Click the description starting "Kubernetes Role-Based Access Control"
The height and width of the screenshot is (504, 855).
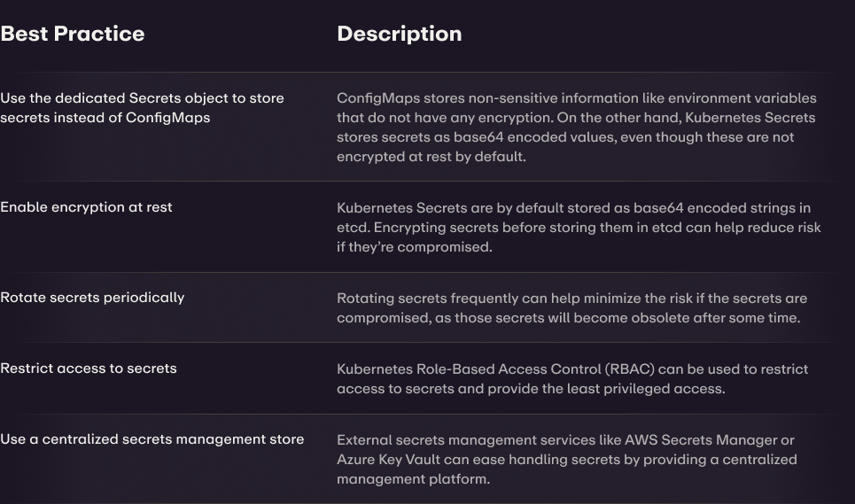(x=571, y=379)
